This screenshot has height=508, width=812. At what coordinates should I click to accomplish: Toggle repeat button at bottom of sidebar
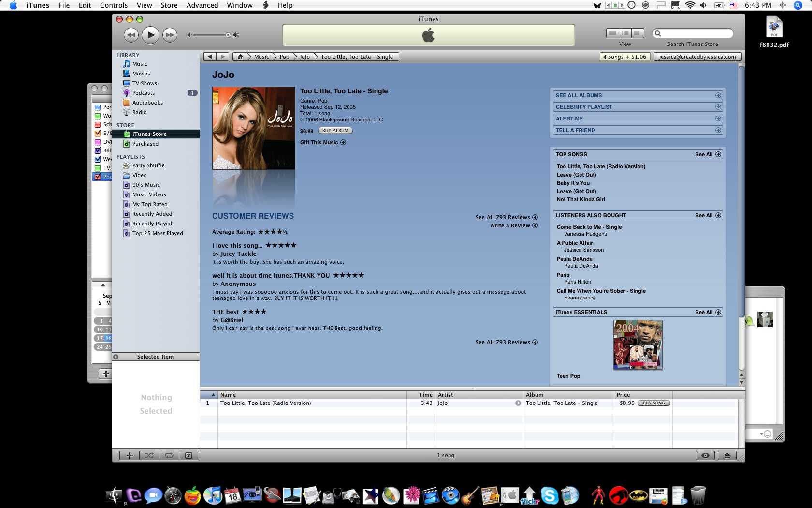(x=169, y=455)
